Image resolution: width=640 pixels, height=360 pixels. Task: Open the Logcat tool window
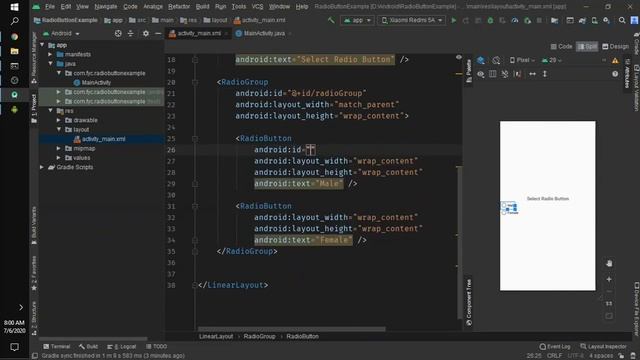pyautogui.click(x=122, y=347)
